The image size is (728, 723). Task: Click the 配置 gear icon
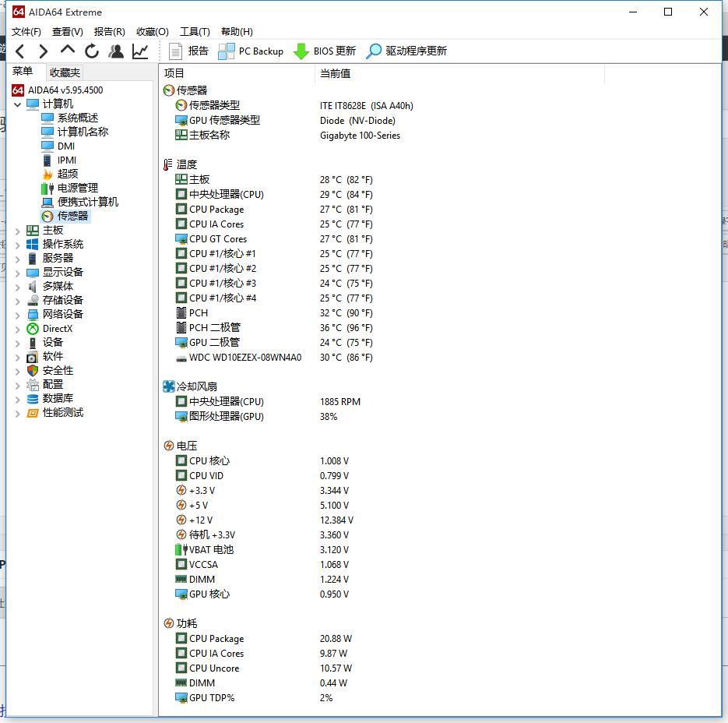pyautogui.click(x=33, y=385)
